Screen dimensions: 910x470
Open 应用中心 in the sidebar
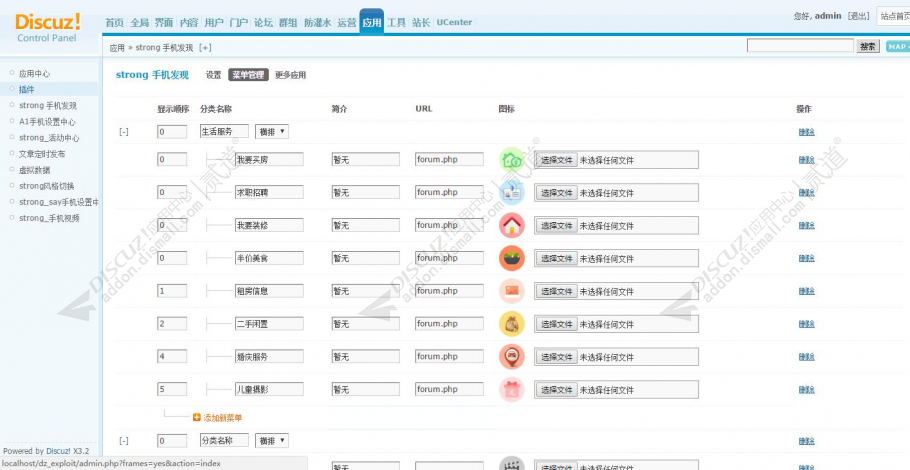[34, 74]
